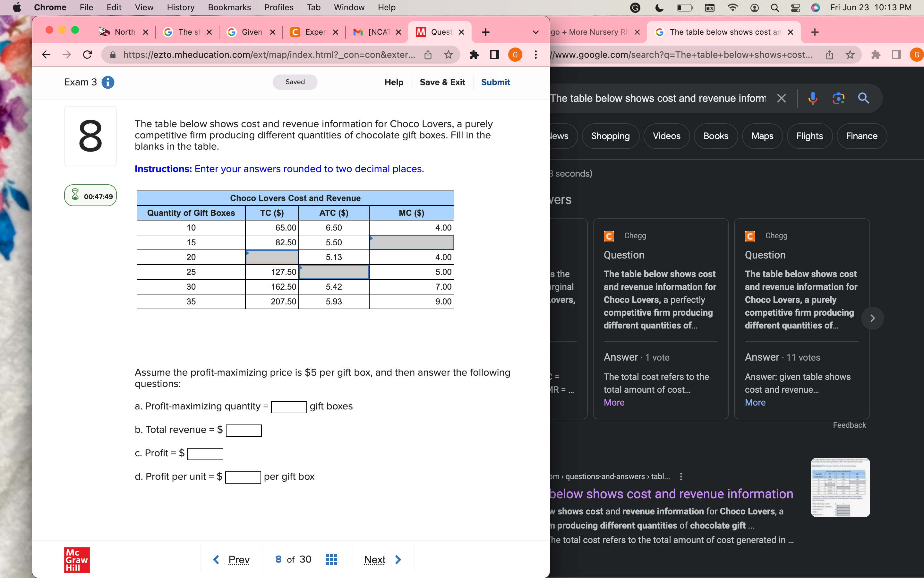Open macOS Control Center

795,8
